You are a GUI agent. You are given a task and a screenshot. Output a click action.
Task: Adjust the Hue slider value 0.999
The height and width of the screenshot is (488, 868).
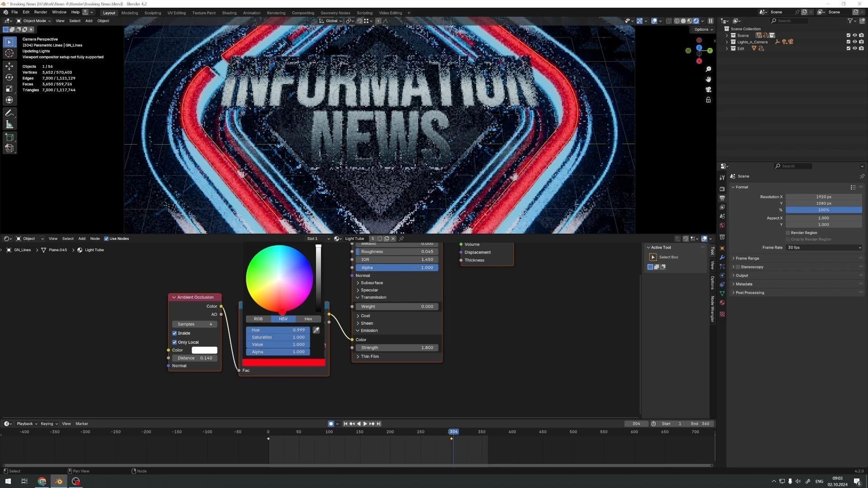(x=278, y=330)
